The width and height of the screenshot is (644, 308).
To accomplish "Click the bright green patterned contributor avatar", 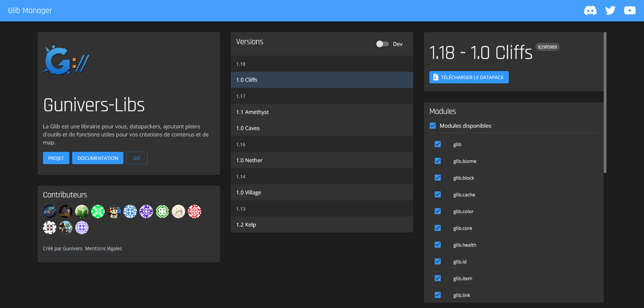I will (98, 211).
